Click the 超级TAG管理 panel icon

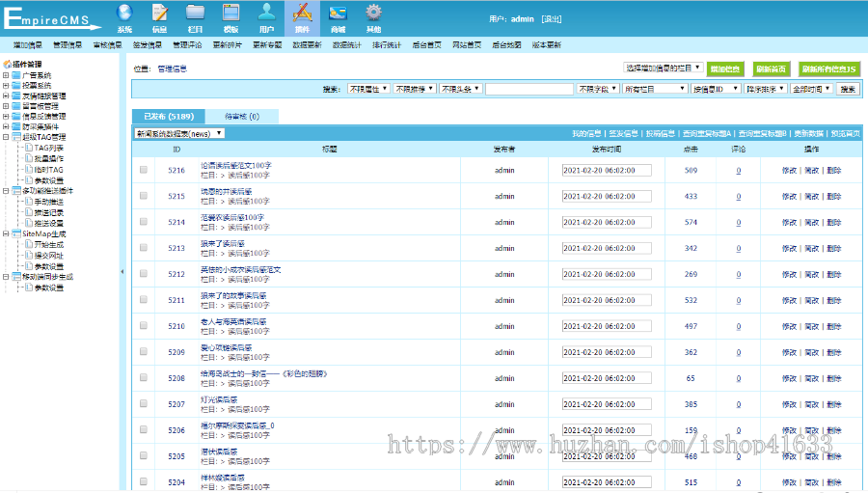pyautogui.click(x=16, y=137)
